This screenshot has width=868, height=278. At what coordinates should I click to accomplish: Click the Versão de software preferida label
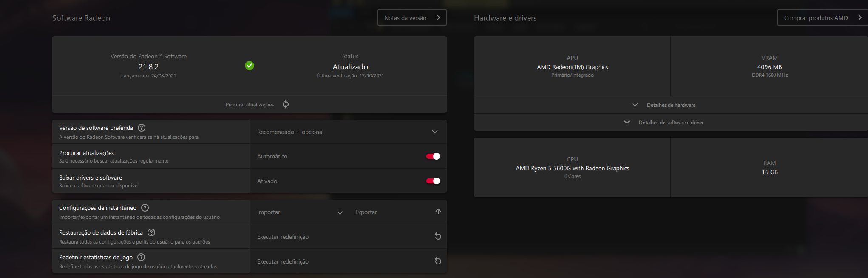click(x=96, y=128)
